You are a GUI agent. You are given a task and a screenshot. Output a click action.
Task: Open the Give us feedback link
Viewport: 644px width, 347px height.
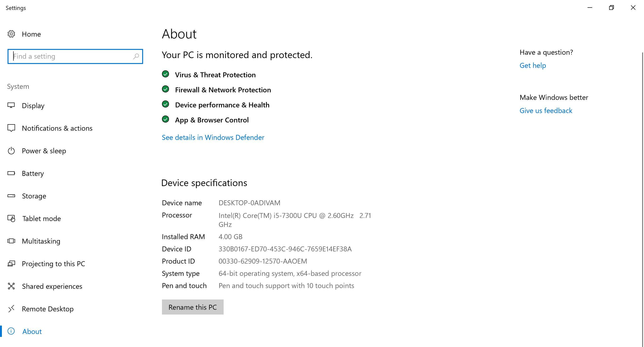tap(546, 111)
